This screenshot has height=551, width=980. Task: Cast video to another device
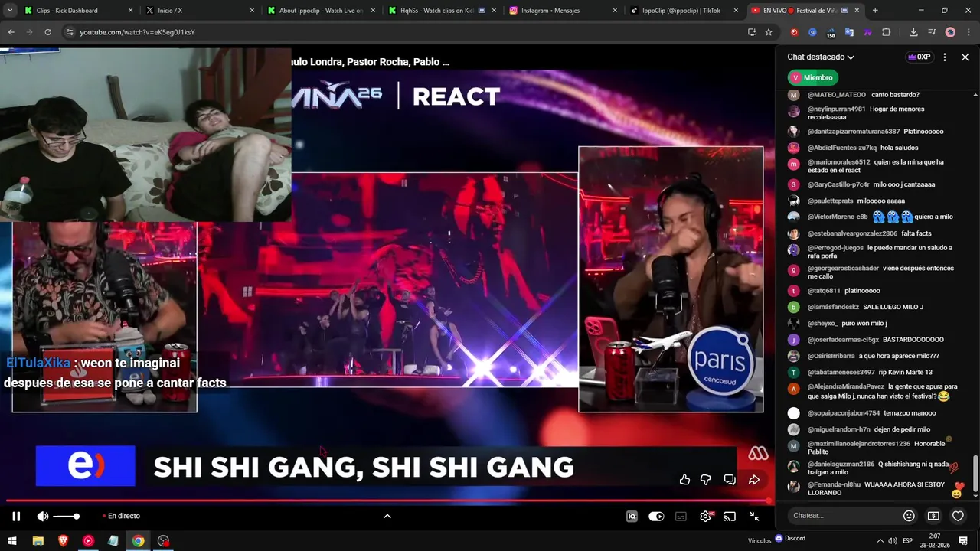coord(730,517)
